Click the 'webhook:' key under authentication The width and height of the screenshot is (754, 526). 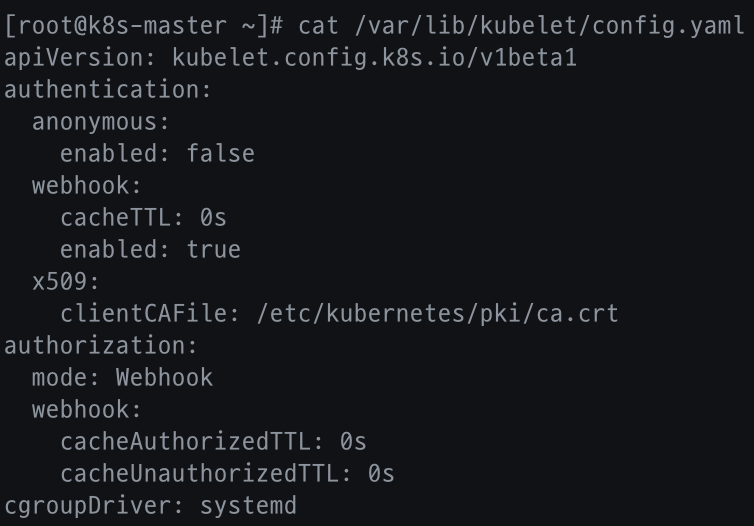tap(87, 186)
